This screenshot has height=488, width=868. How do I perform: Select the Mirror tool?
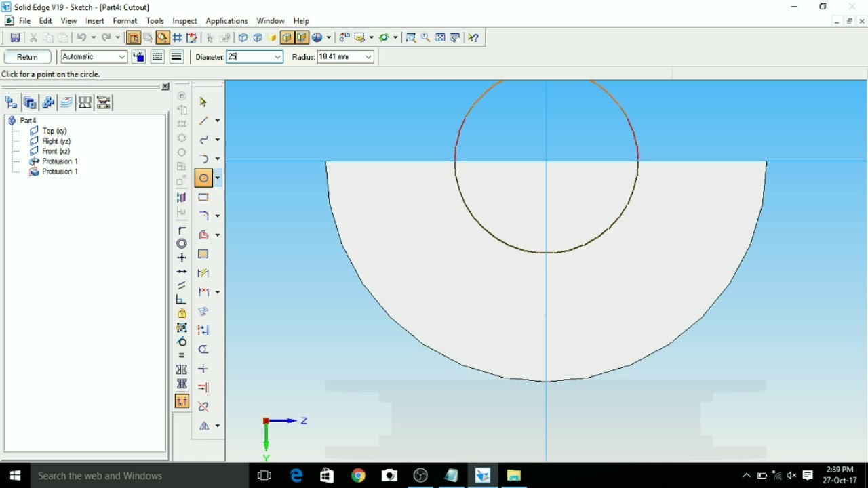point(203,426)
